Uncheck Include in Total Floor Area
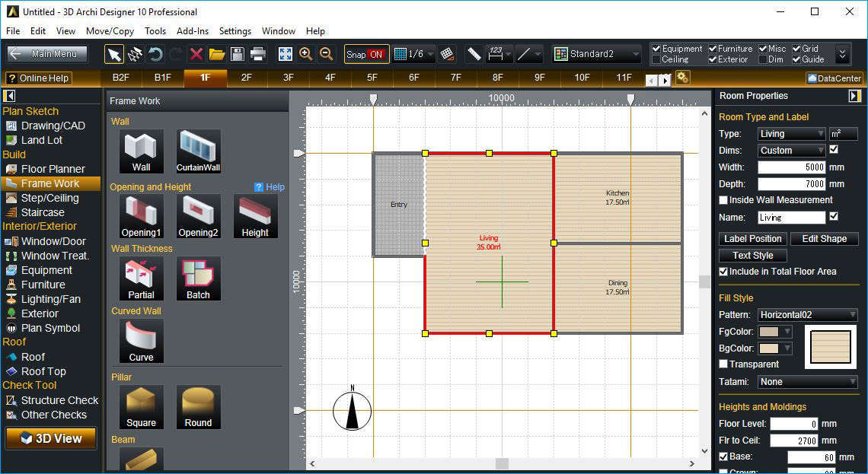This screenshot has height=474, width=868. coord(723,272)
